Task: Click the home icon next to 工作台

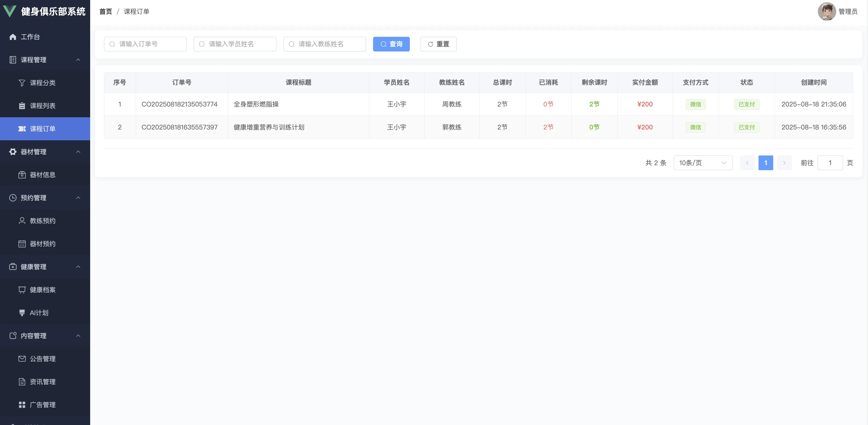Action: (x=13, y=37)
